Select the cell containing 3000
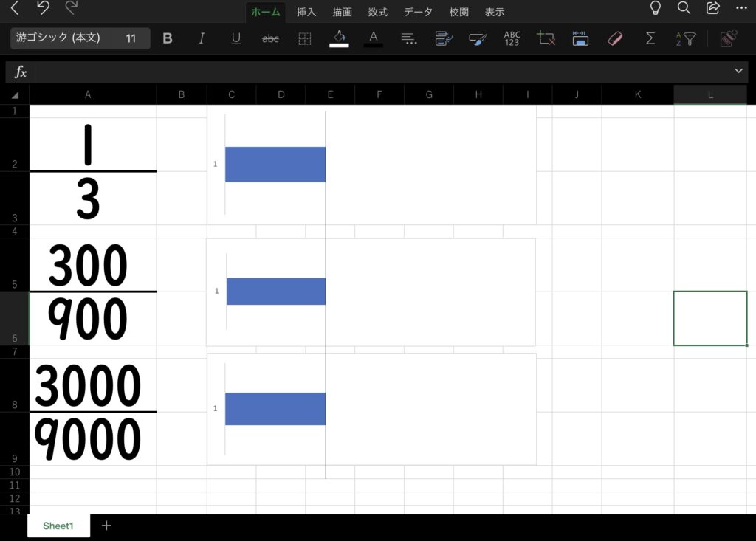Screen dimensions: 756x541 93,385
